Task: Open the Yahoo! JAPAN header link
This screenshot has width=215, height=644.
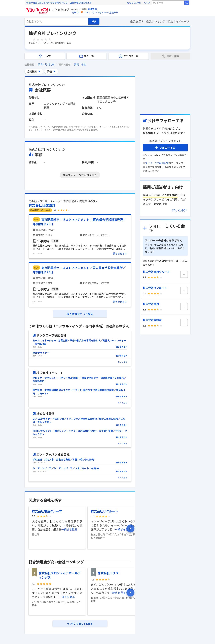Action: [133, 3]
